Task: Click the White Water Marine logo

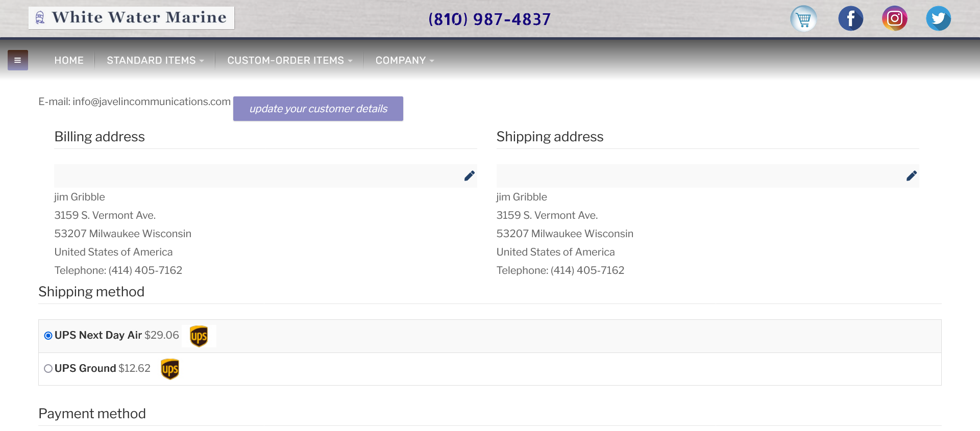Action: (131, 18)
